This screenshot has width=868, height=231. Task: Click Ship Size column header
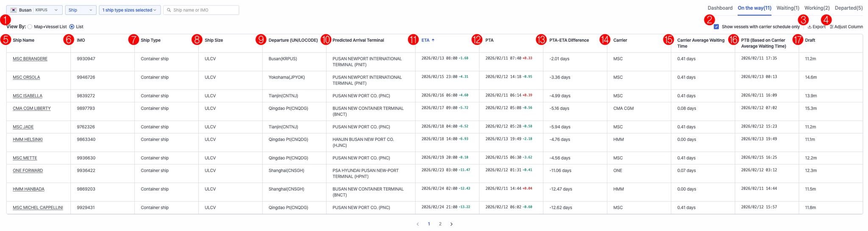click(x=214, y=40)
